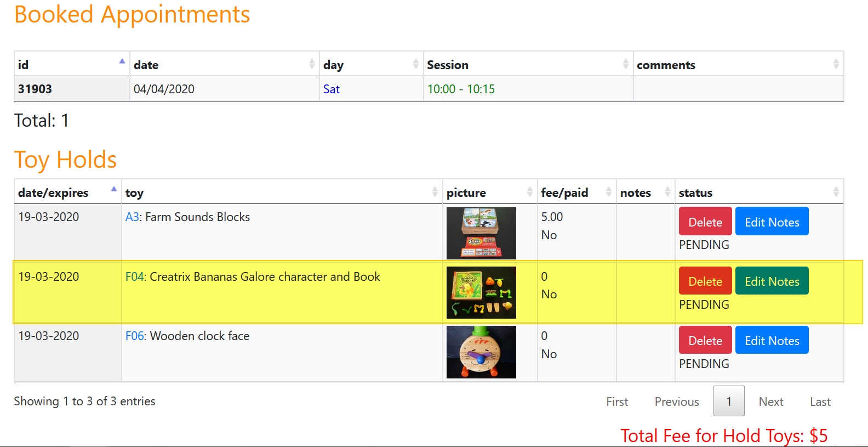Open the F06 toy link
The height and width of the screenshot is (447, 868).
click(x=134, y=336)
